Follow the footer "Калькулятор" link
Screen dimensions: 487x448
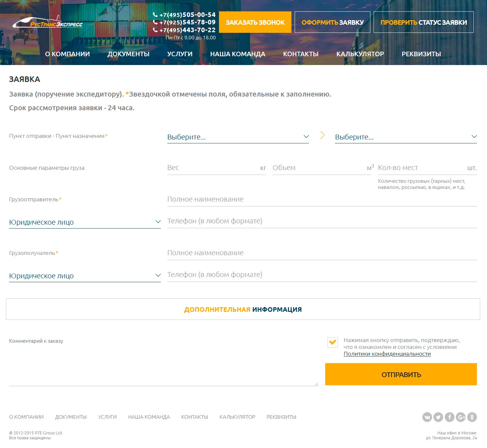237,417
